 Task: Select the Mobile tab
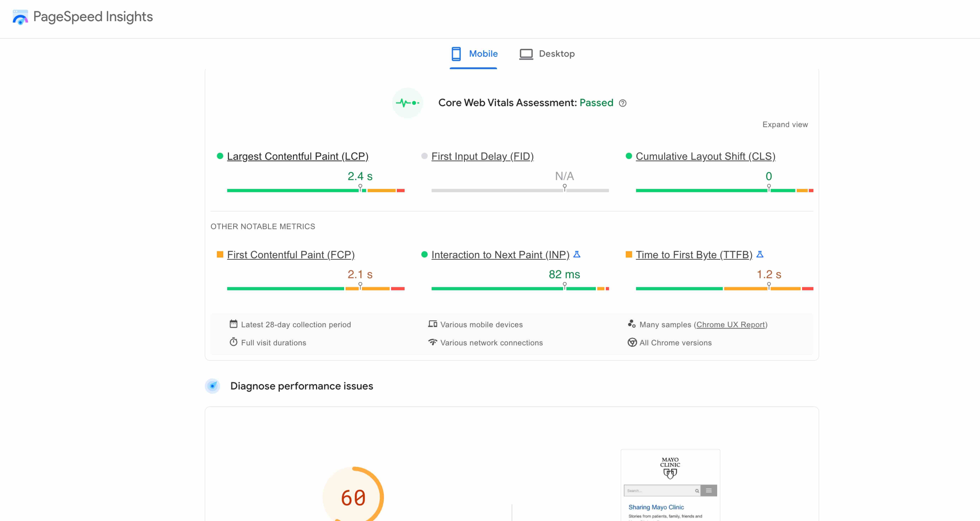474,54
